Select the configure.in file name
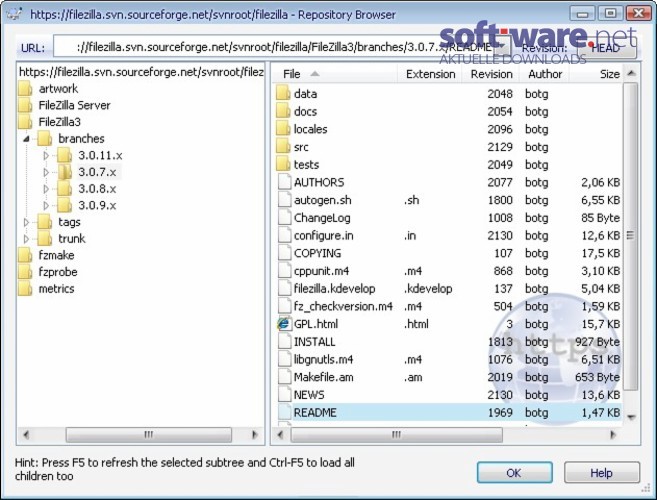This screenshot has height=500, width=657. click(323, 236)
